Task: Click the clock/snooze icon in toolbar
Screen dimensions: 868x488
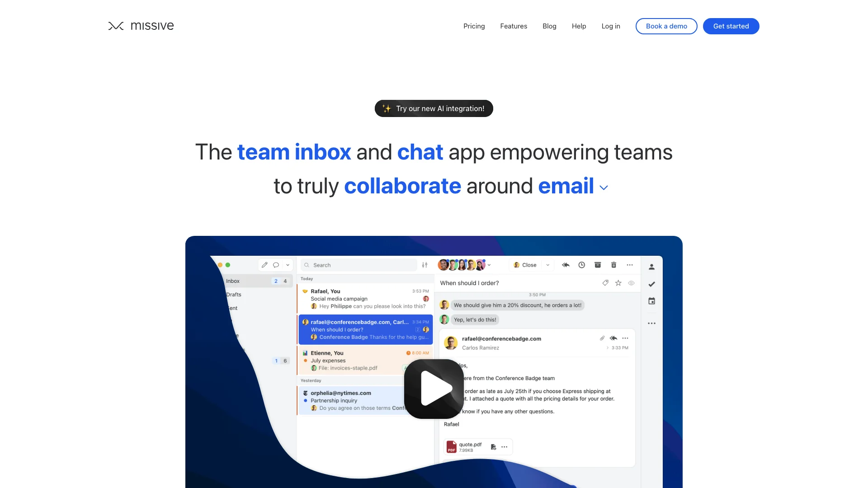Action: (581, 264)
